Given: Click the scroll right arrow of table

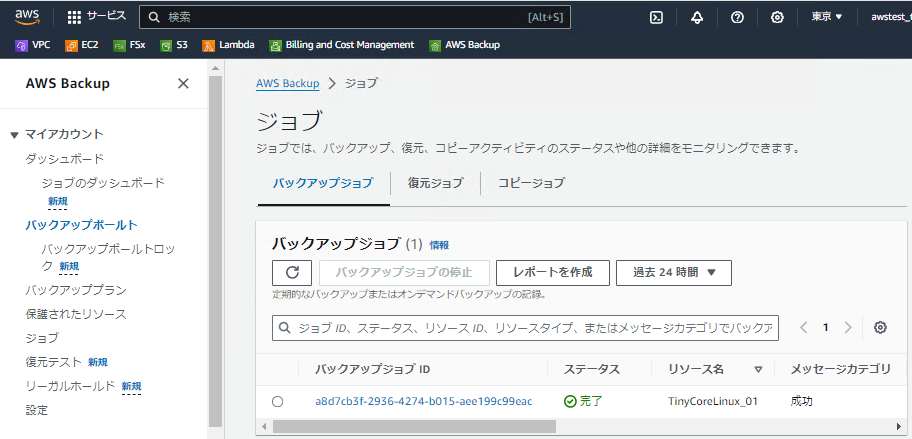Looking at the screenshot, I should point(901,426).
